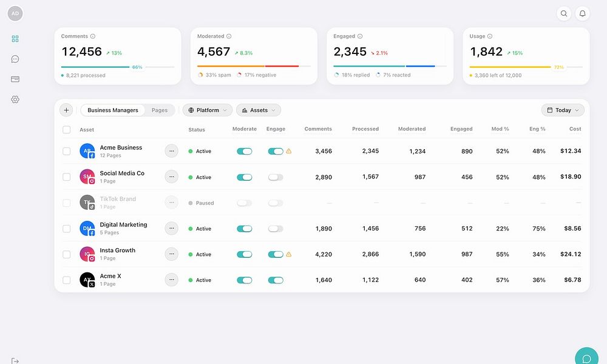Image resolution: width=607 pixels, height=364 pixels.
Task: Enable Engage switch for Social Media Co
Action: (276, 177)
